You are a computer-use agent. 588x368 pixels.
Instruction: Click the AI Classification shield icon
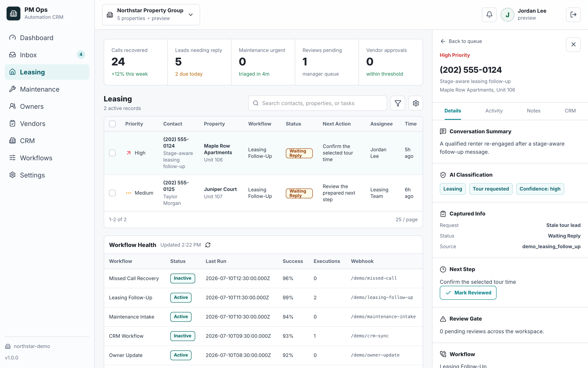pyautogui.click(x=443, y=175)
